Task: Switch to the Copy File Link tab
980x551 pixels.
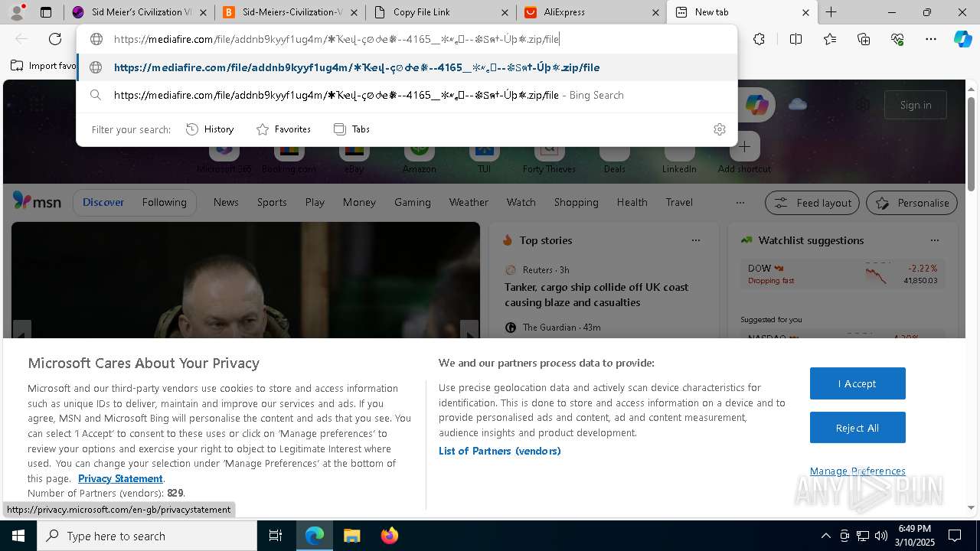Action: (441, 12)
